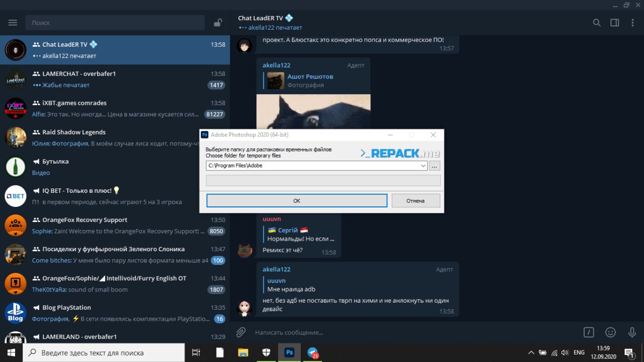Click the akella122 sender name above the cat photo
Image resolution: width=644 pixels, height=362 pixels.
coord(276,65)
